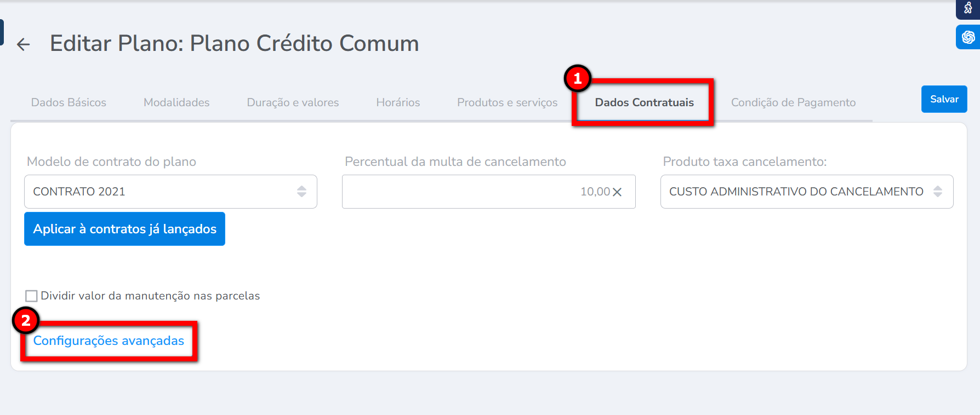Click the dark sidebar handle on the left edge
The height and width of the screenshot is (415, 980).
(x=2, y=32)
